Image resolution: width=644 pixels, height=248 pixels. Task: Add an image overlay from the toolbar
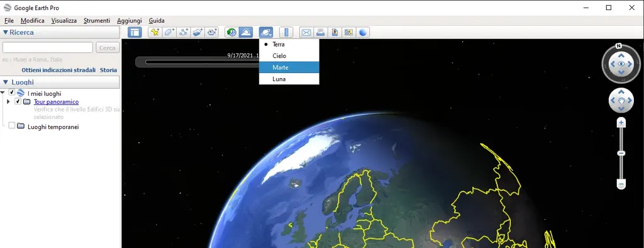coord(197,32)
